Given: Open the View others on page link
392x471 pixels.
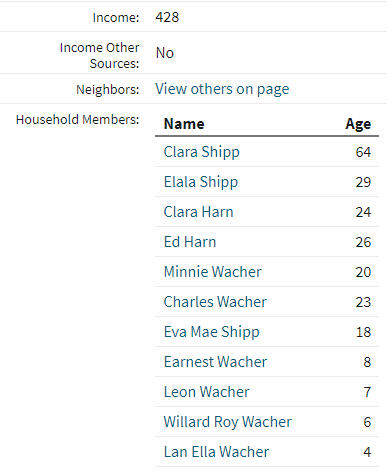Looking at the screenshot, I should pos(222,89).
